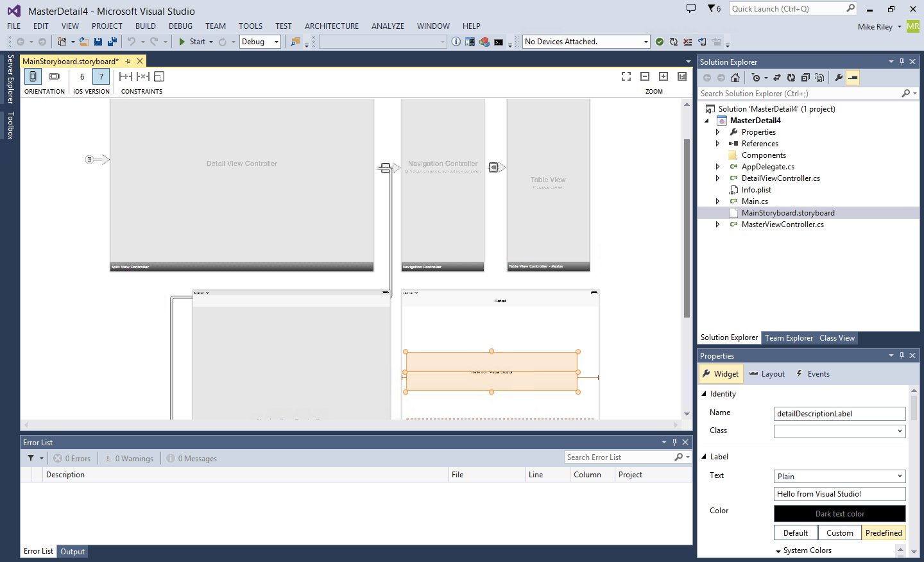Zoom in the storyboard designer
Screen dimensions: 924x562
point(663,76)
